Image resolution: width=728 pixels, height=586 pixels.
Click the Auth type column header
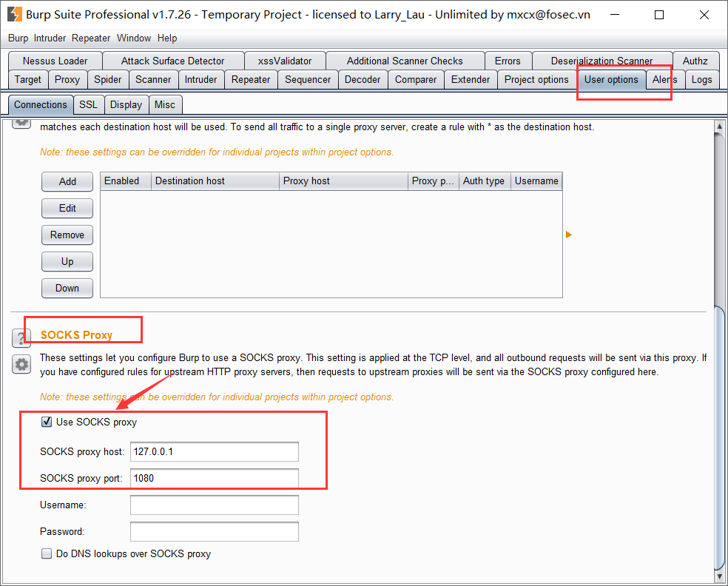[485, 181]
